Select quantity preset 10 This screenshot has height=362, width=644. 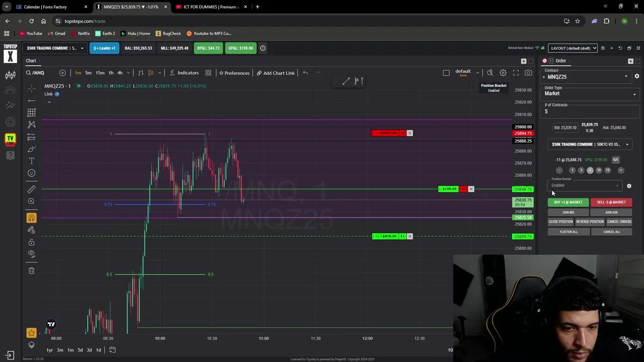click(x=599, y=170)
